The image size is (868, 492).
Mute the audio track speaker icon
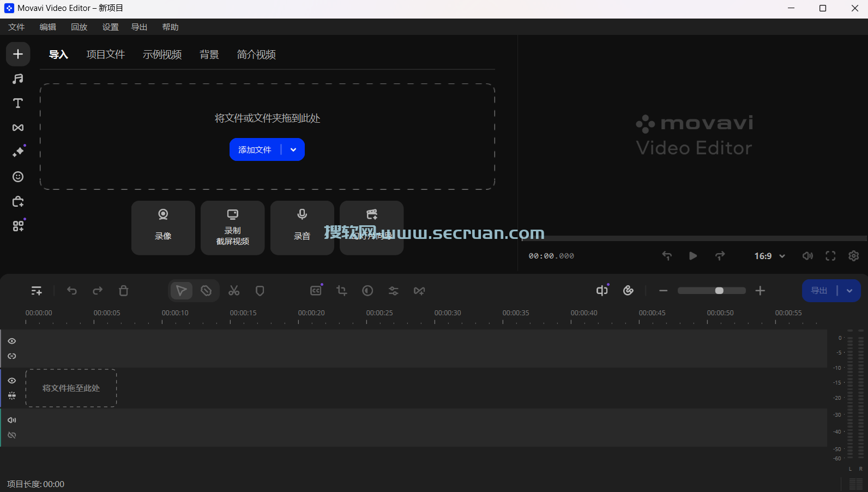point(12,420)
